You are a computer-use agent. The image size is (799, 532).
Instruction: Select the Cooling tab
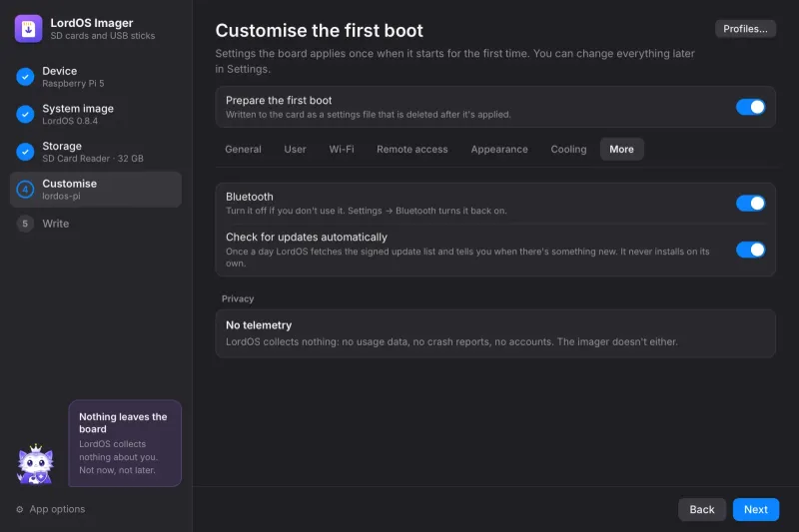coord(568,149)
